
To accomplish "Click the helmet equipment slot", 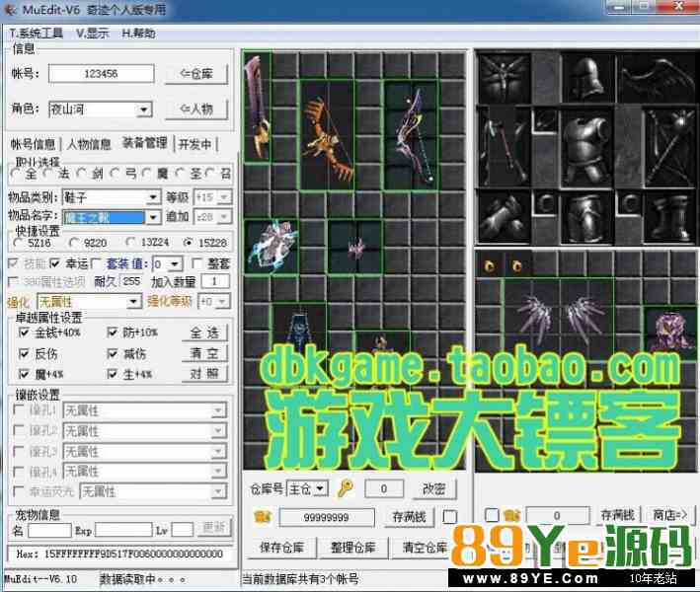I will pyautogui.click(x=586, y=78).
